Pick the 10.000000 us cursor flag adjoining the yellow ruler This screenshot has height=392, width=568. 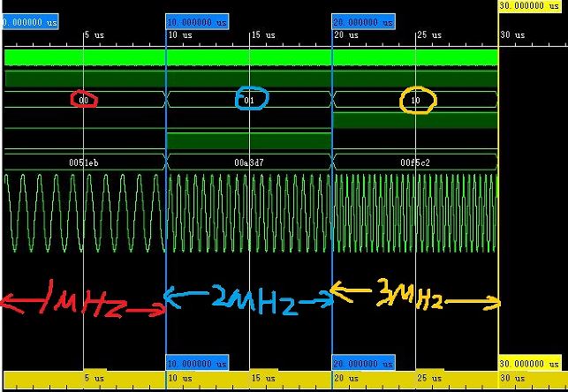(197, 364)
